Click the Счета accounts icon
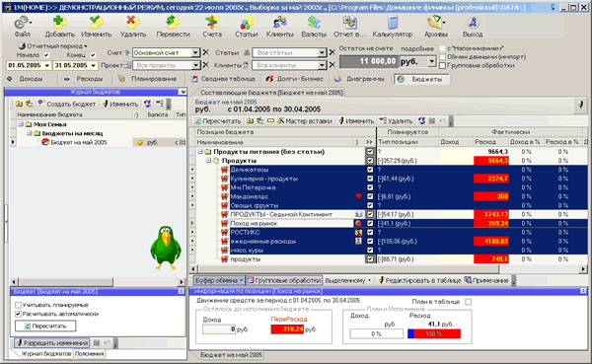 [x=212, y=23]
